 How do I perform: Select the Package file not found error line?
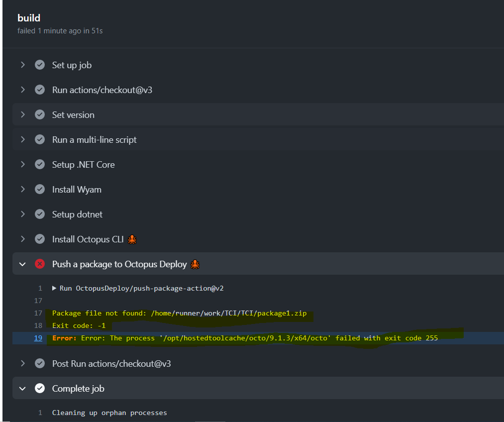(x=179, y=313)
